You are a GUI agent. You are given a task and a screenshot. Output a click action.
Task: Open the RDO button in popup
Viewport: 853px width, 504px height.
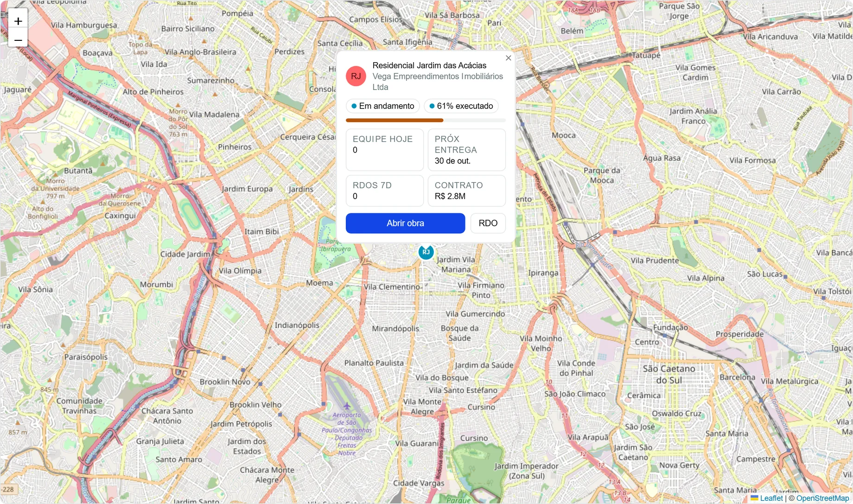488,223
